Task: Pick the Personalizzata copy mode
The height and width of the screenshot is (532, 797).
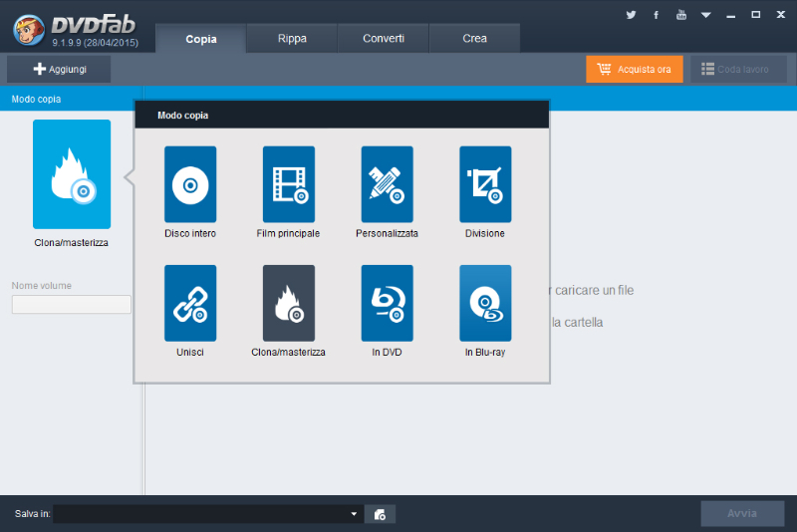Action: click(x=387, y=184)
